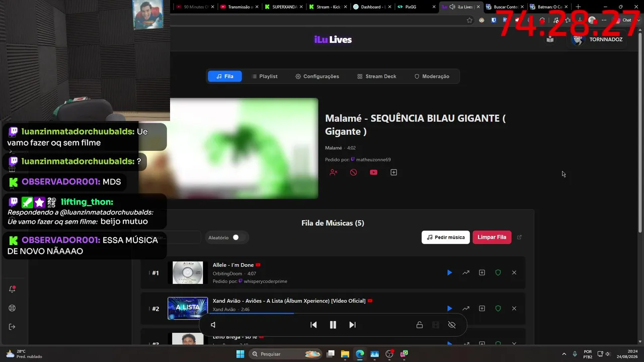
Task: Add Xand Avião - A Lista to playlist
Action: click(482, 308)
